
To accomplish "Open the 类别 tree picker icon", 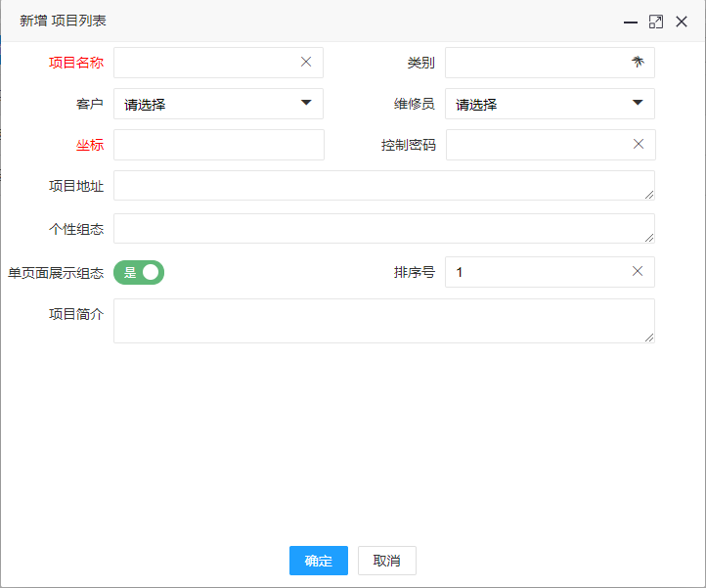I will (638, 62).
